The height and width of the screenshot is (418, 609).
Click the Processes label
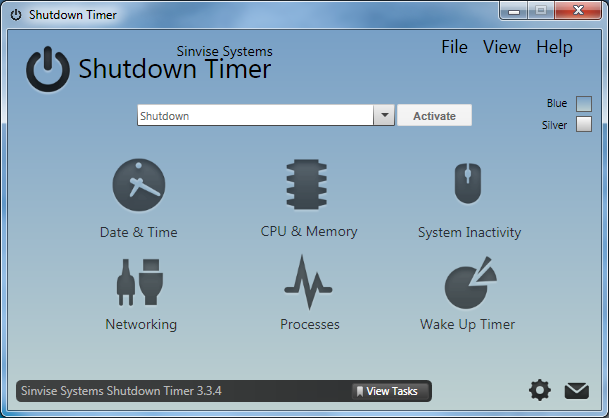[310, 324]
